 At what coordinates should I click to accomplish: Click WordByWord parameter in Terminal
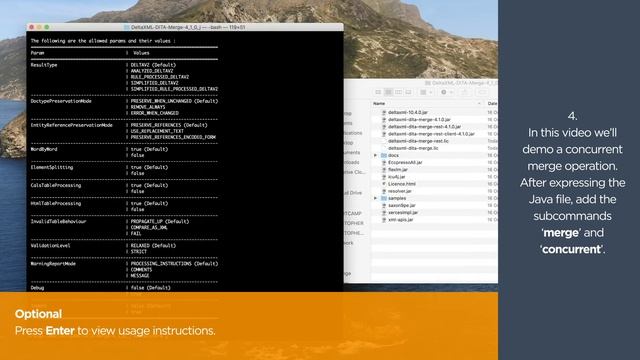coord(44,149)
